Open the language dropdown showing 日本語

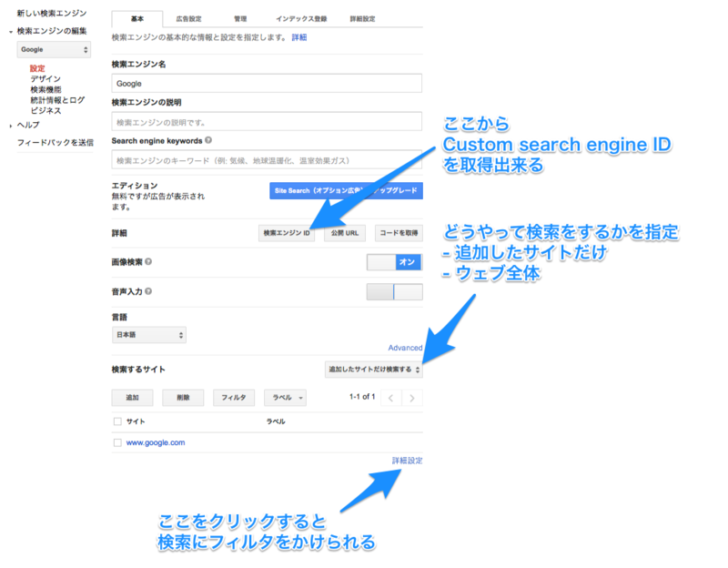[149, 335]
